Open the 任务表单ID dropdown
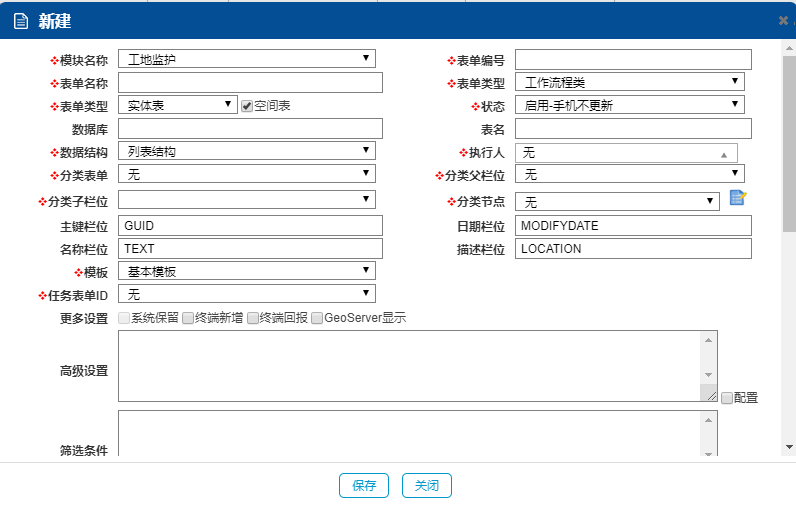The width and height of the screenshot is (796, 505). click(x=247, y=294)
